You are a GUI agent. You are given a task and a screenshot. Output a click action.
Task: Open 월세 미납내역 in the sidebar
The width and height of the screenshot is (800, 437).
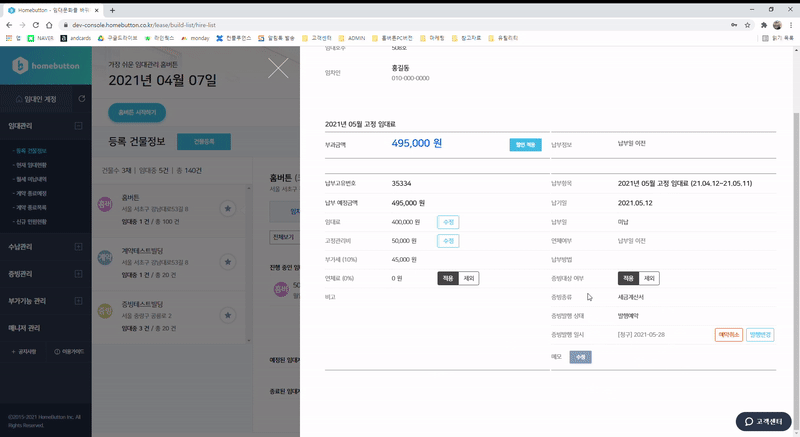(31, 179)
